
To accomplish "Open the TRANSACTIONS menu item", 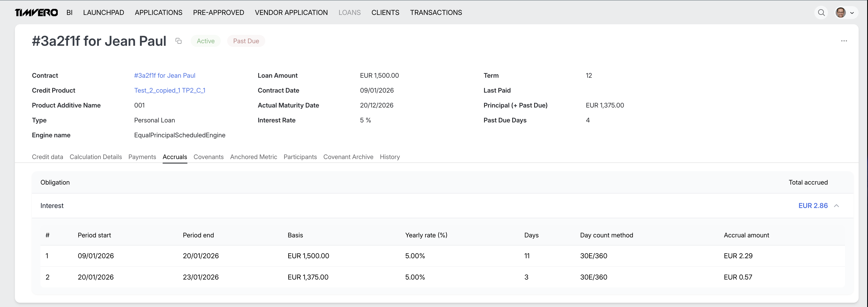I will click(x=436, y=13).
